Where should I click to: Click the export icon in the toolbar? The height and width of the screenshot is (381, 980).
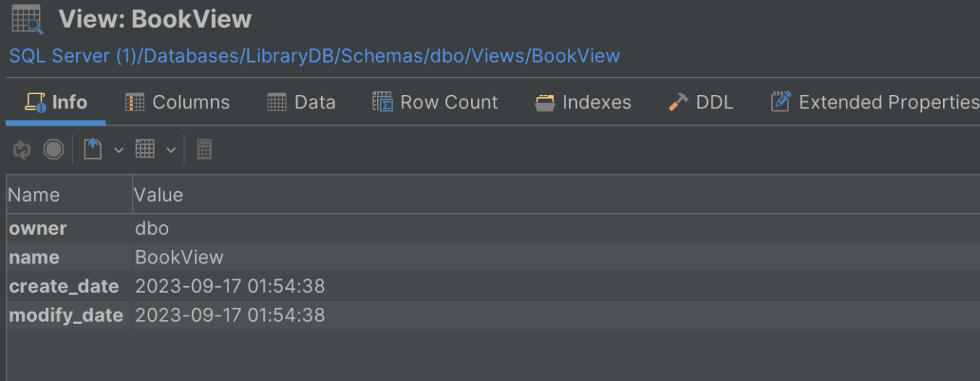pos(93,149)
